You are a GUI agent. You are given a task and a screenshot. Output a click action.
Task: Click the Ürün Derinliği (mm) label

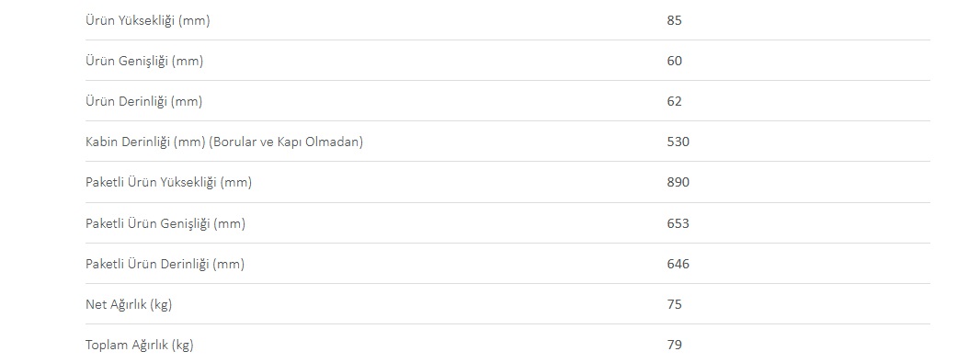coord(143,101)
